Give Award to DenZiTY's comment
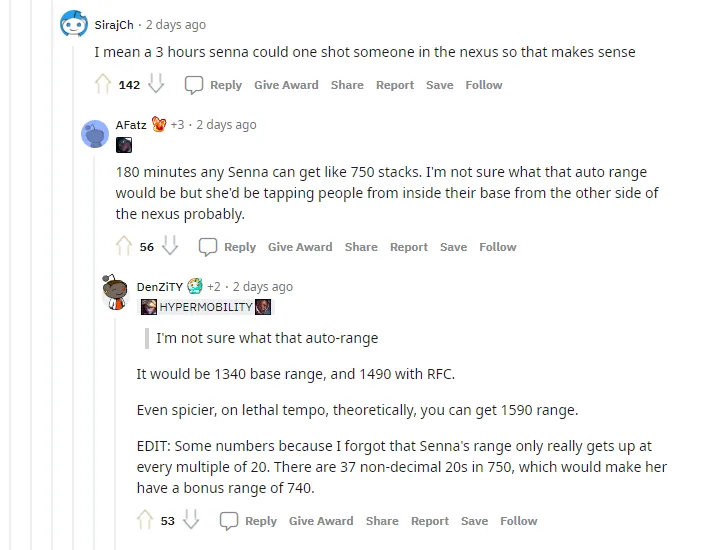The width and height of the screenshot is (703, 550). pos(321,521)
